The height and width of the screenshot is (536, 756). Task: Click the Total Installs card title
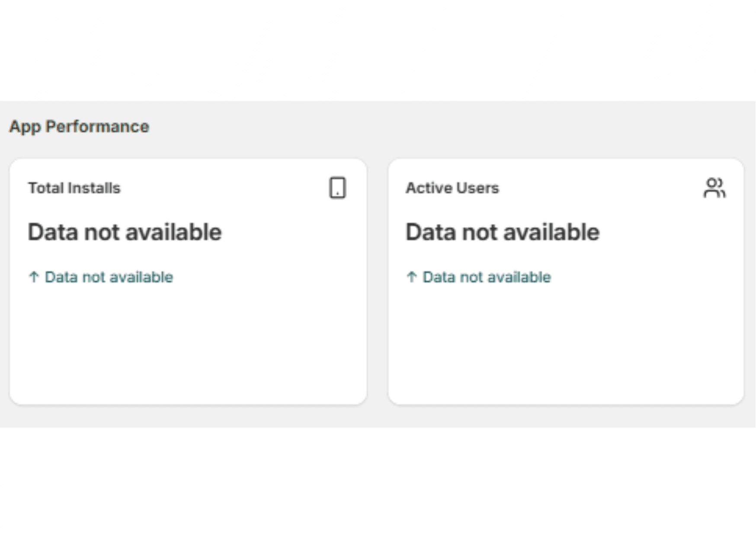[74, 188]
